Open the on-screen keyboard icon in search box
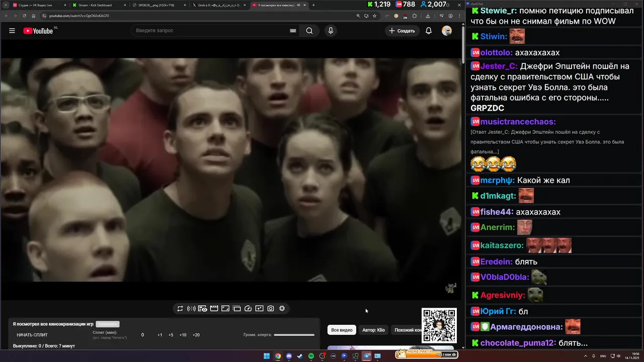The width and height of the screenshot is (644, 362). click(x=293, y=31)
